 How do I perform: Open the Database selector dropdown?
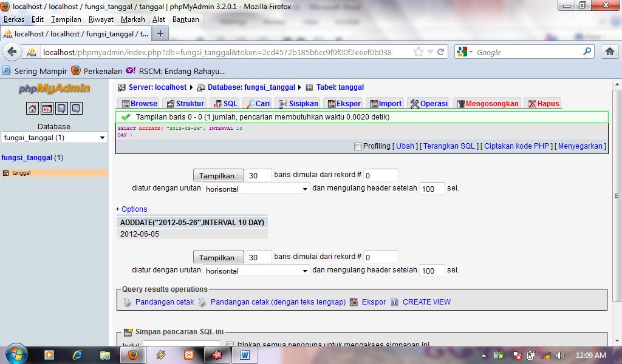(54, 138)
